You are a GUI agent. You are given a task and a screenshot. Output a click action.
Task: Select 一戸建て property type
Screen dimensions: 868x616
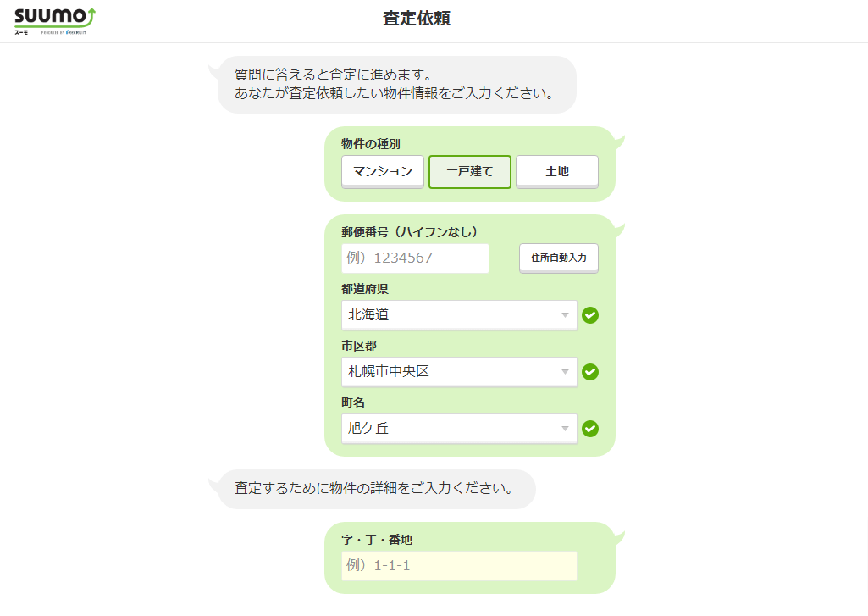(470, 172)
